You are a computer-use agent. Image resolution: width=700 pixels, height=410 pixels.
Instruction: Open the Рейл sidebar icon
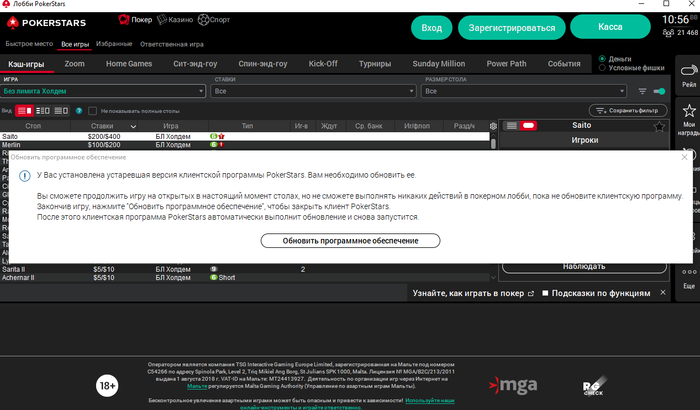tap(689, 71)
